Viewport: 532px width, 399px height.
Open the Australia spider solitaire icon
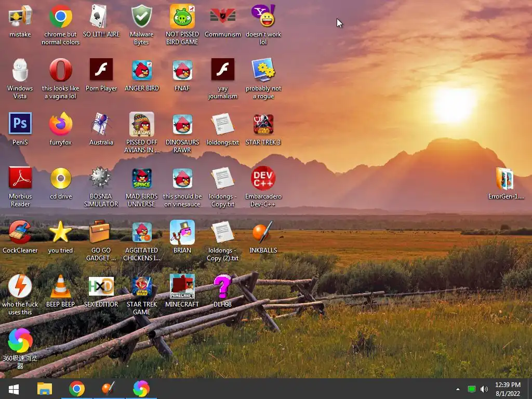101,124
